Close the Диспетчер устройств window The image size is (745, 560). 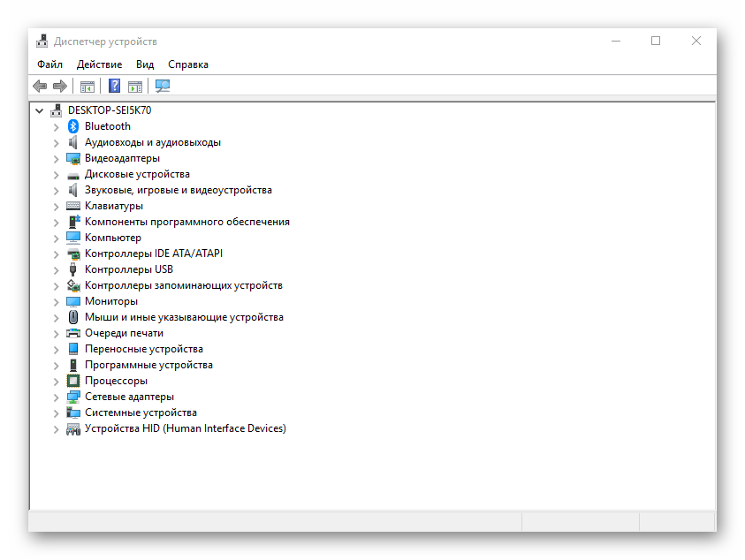click(696, 42)
